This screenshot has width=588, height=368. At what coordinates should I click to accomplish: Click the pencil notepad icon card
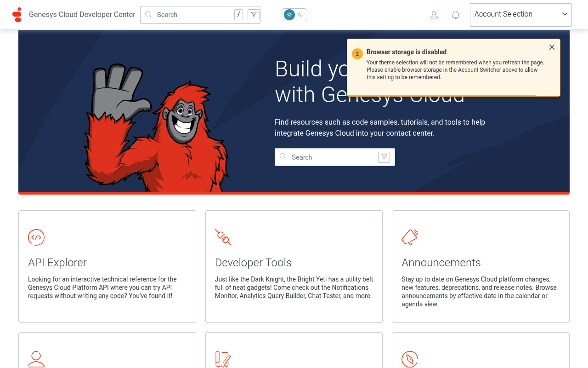[223, 359]
